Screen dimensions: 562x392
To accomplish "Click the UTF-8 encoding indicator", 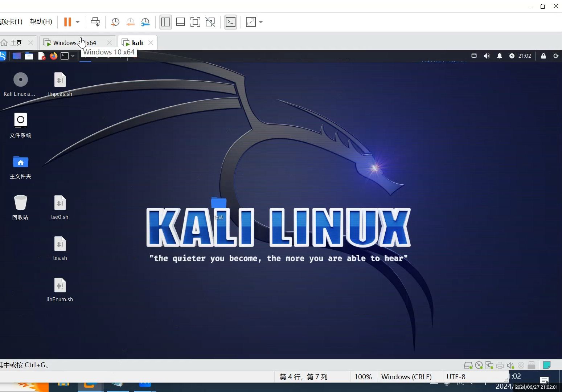I will (456, 377).
